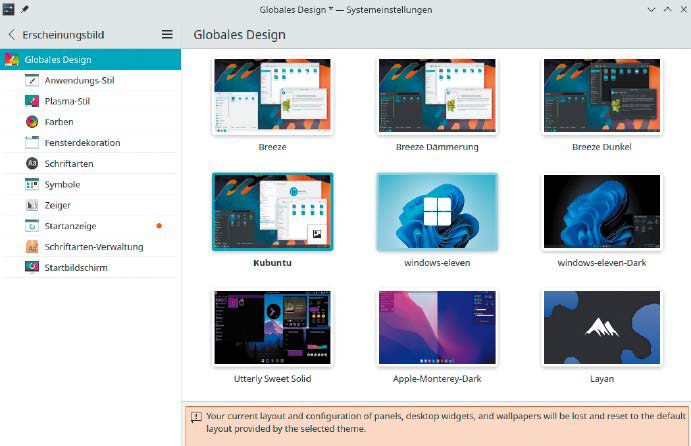691x446 pixels.
Task: Click the Fensterdekoration icon
Action: click(32, 142)
